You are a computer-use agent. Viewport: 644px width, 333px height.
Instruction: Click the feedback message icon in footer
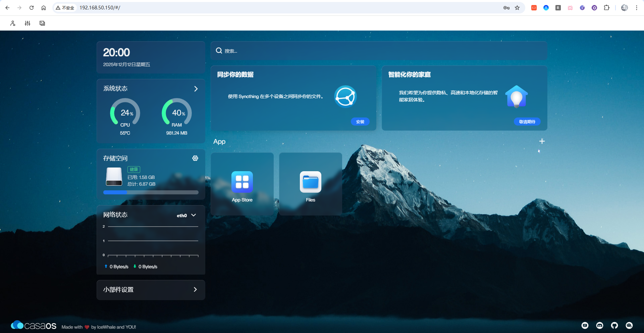coord(585,325)
